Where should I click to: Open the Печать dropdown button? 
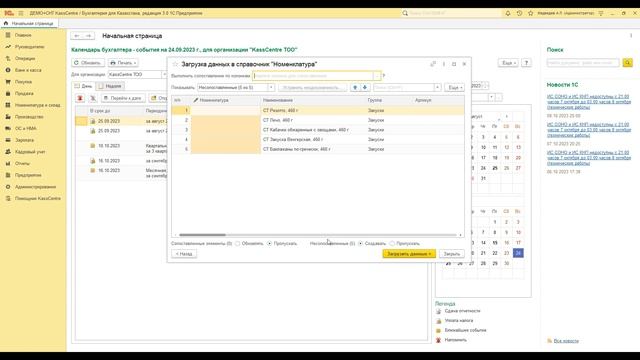[x=123, y=63]
